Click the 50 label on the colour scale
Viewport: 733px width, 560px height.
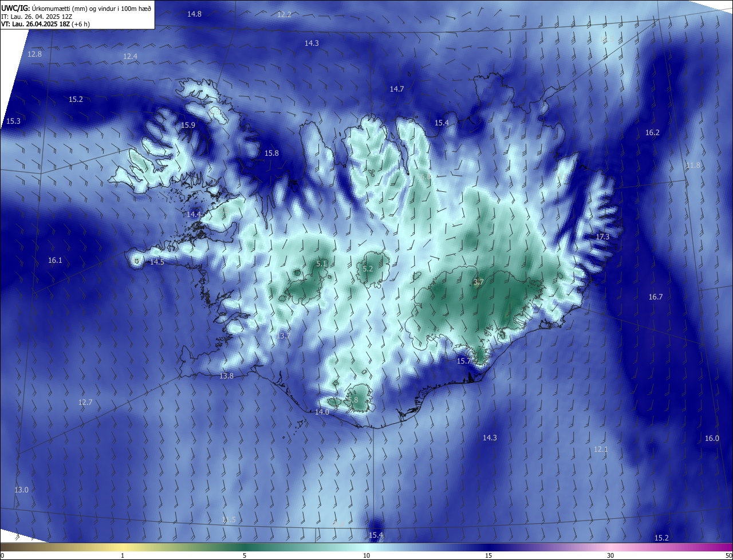(728, 555)
